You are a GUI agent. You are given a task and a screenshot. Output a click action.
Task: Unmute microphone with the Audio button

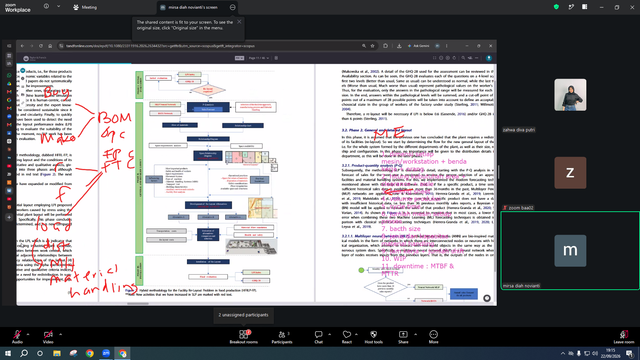[17, 337]
